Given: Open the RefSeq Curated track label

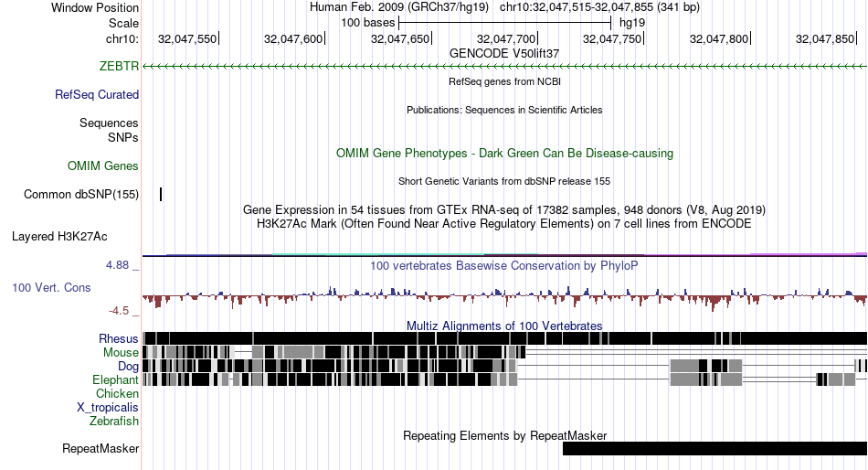Looking at the screenshot, I should click(97, 95).
